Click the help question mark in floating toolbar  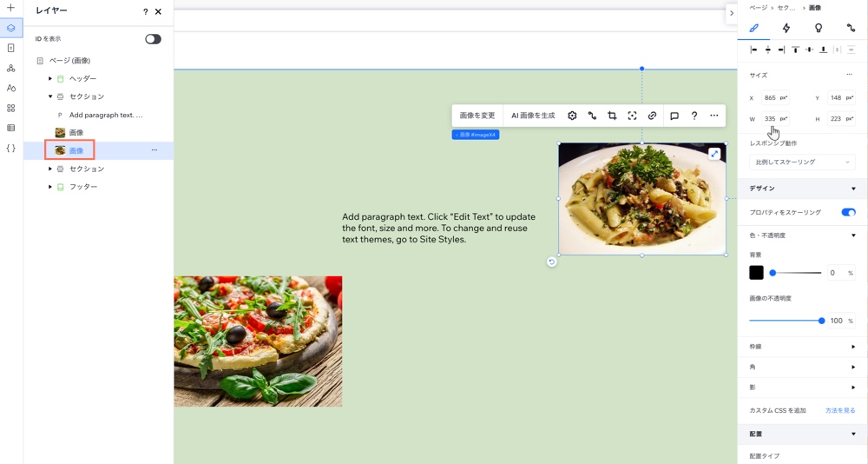[694, 116]
